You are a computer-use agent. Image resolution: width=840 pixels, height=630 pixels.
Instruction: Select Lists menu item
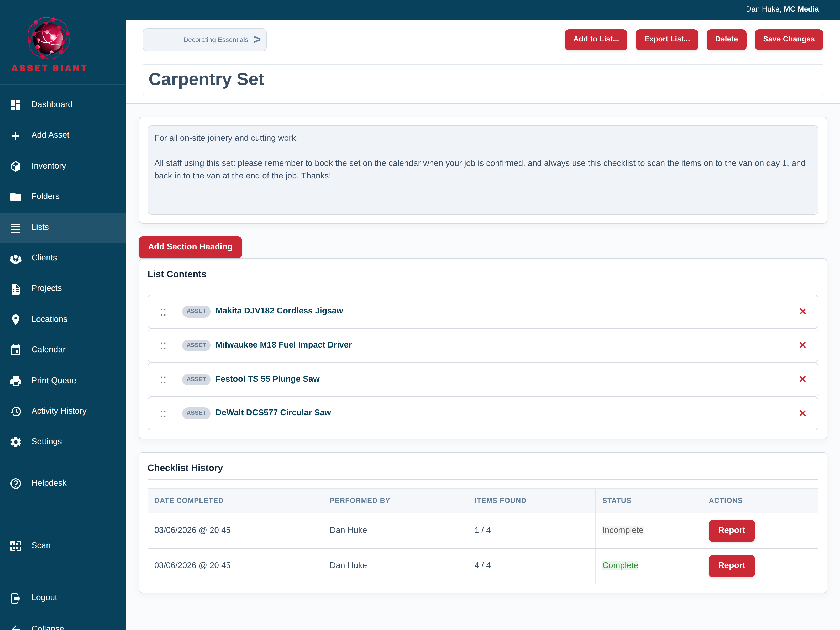click(x=63, y=228)
